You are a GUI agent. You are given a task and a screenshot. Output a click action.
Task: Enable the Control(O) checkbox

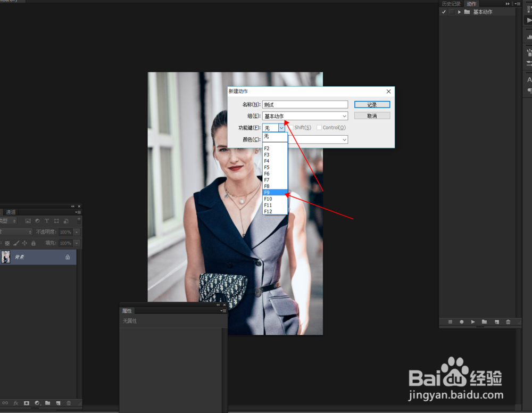[x=319, y=128]
